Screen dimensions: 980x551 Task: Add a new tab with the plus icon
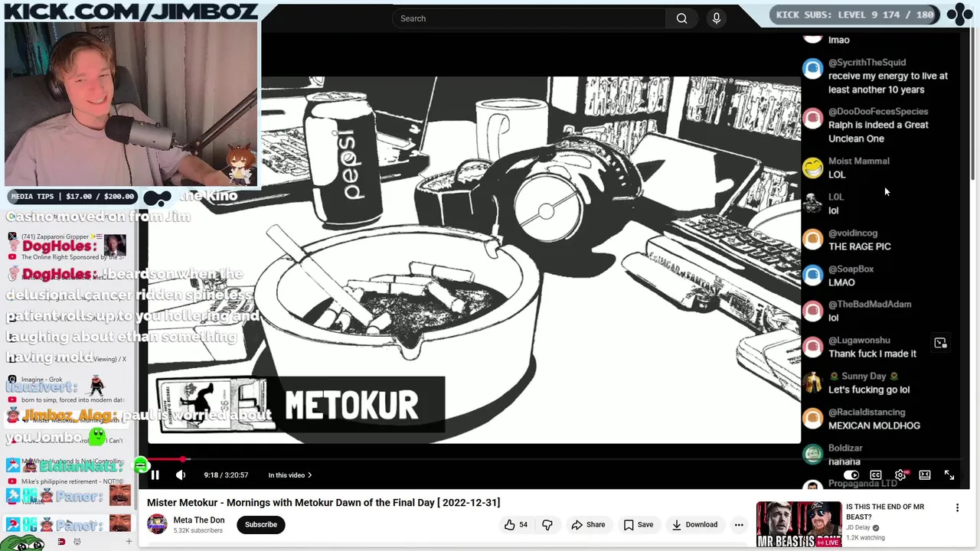(129, 542)
